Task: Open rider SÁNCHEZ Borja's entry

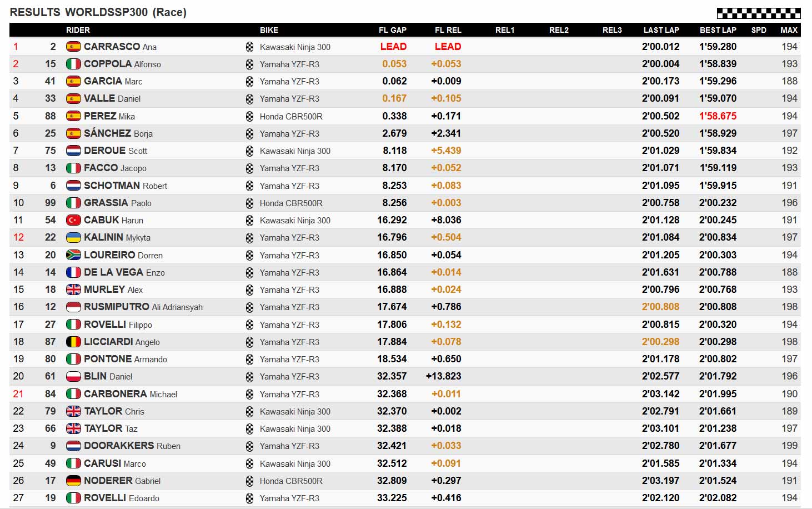Action: click(118, 133)
